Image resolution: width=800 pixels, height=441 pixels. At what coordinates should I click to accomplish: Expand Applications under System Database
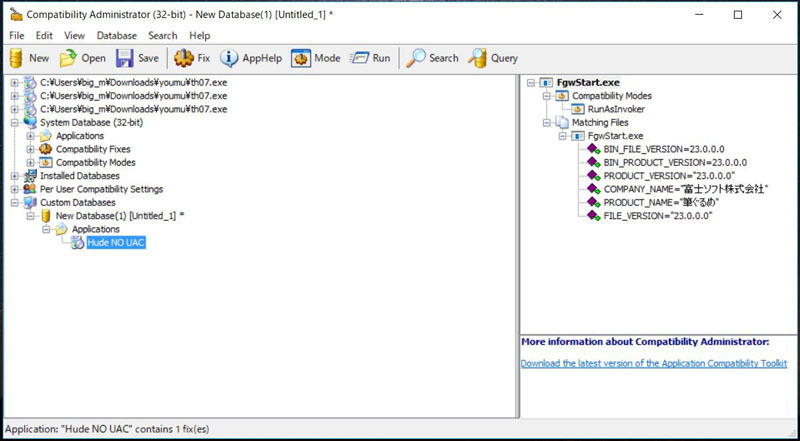[x=30, y=136]
